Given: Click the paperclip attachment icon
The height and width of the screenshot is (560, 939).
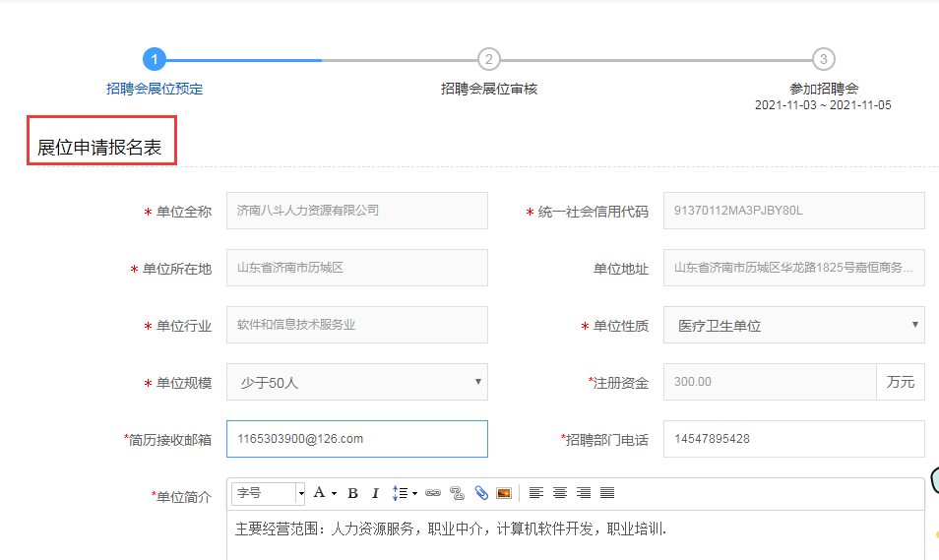Looking at the screenshot, I should 481,493.
